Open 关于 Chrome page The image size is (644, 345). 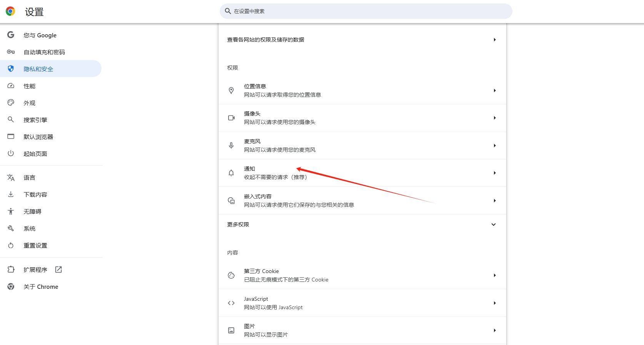51,286
